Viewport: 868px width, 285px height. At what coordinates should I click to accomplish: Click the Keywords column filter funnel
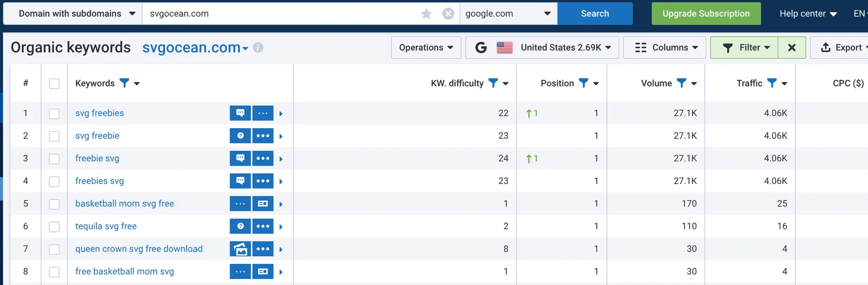coord(124,83)
